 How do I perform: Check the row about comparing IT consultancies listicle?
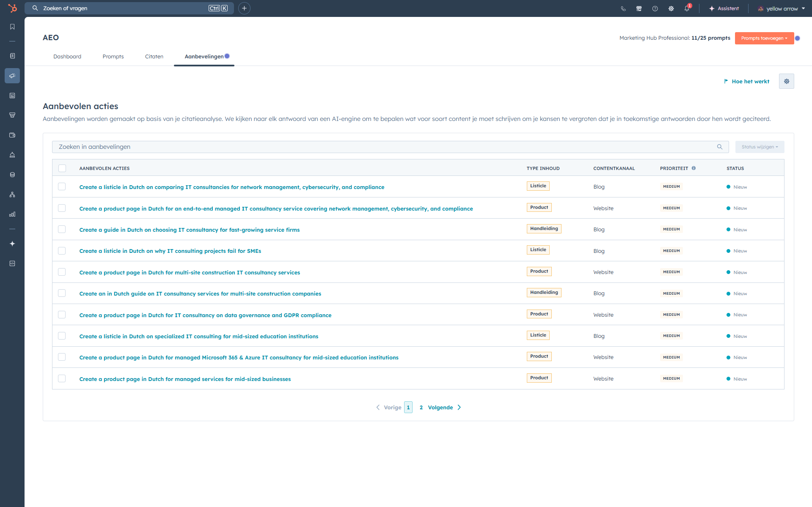pyautogui.click(x=62, y=186)
